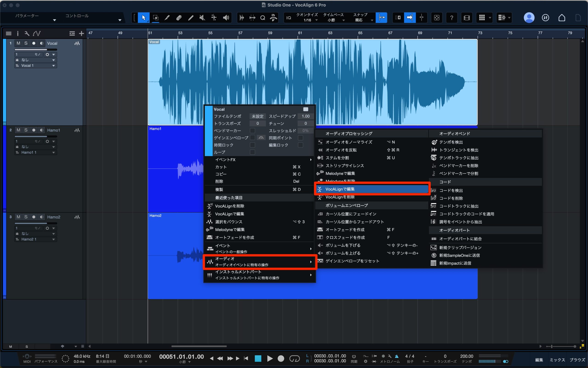Check the 時間ロック checkbox
Screen dimensions: 588x368
pyautogui.click(x=252, y=145)
